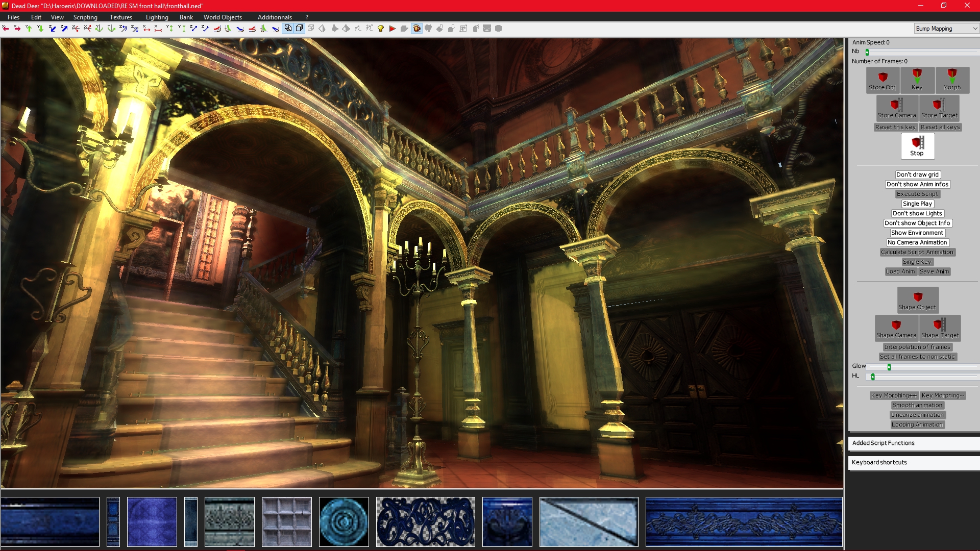Image resolution: width=980 pixels, height=551 pixels.
Task: Click the red play triangle icon
Action: click(x=392, y=29)
